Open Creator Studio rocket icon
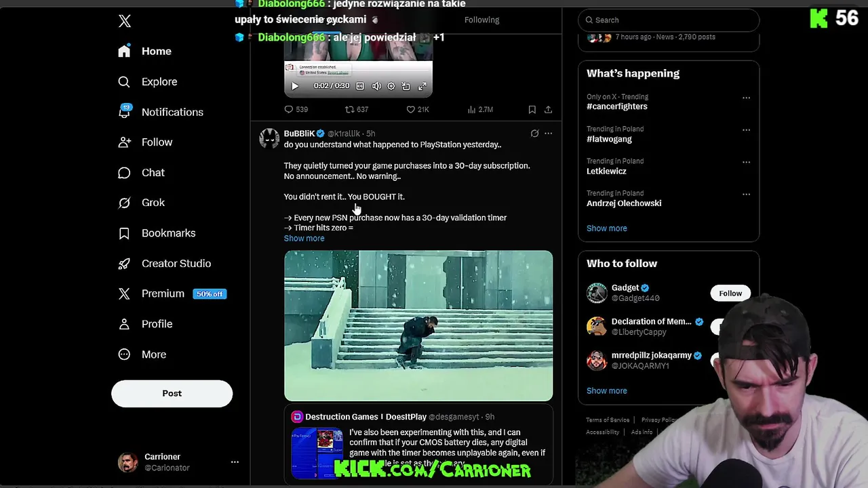 click(x=124, y=264)
